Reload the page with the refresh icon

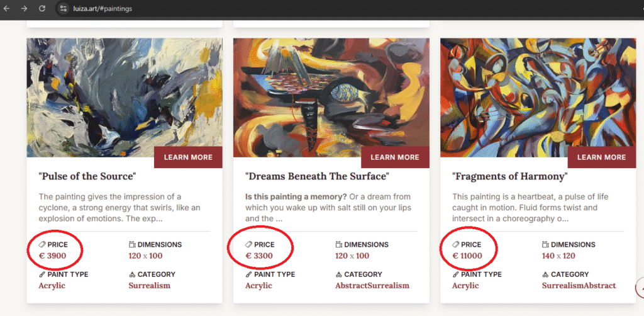tap(42, 9)
